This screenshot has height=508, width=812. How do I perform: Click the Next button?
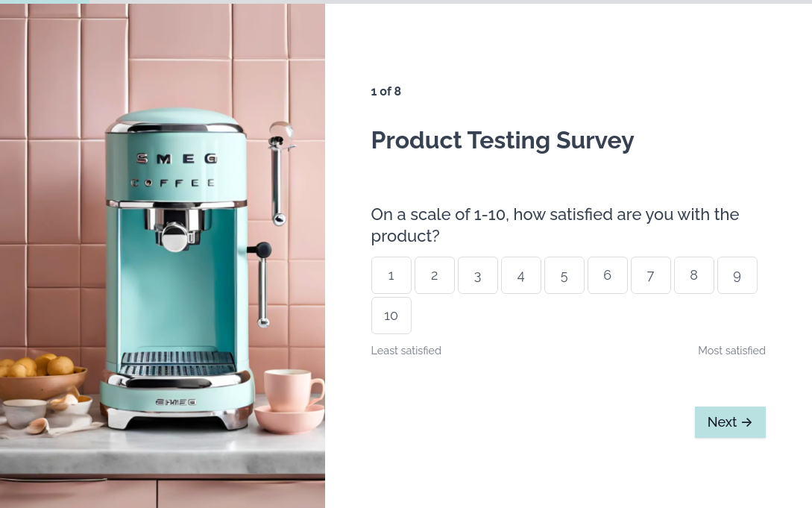(730, 422)
